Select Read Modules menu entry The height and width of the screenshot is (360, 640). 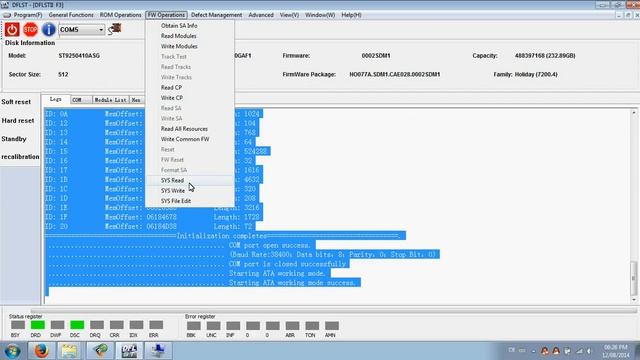tap(190, 36)
